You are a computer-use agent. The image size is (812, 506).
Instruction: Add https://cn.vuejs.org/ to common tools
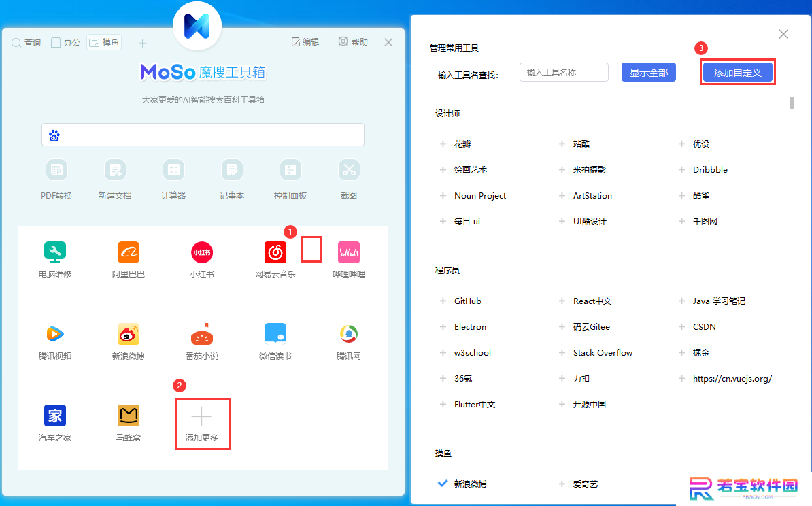tap(681, 379)
